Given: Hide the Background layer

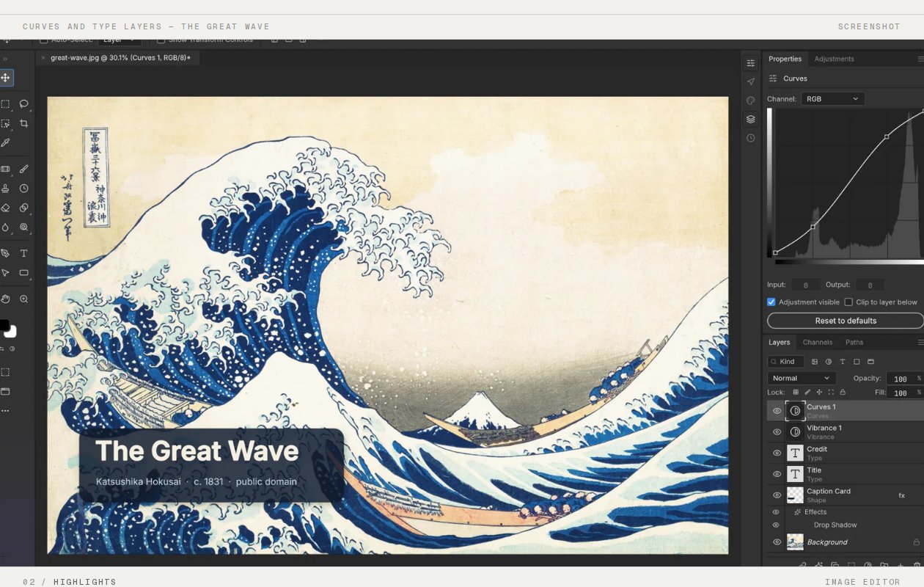Looking at the screenshot, I should click(777, 542).
